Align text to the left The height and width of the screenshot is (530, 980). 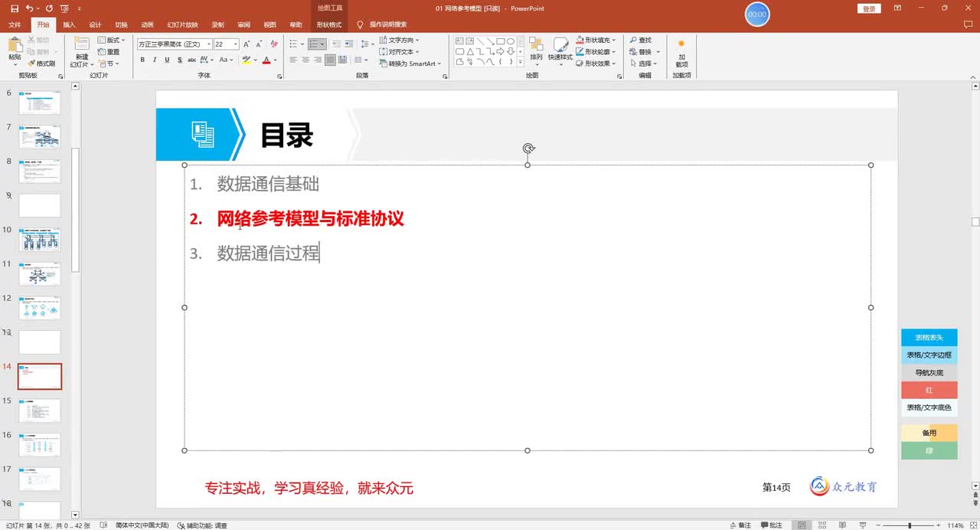pyautogui.click(x=295, y=60)
